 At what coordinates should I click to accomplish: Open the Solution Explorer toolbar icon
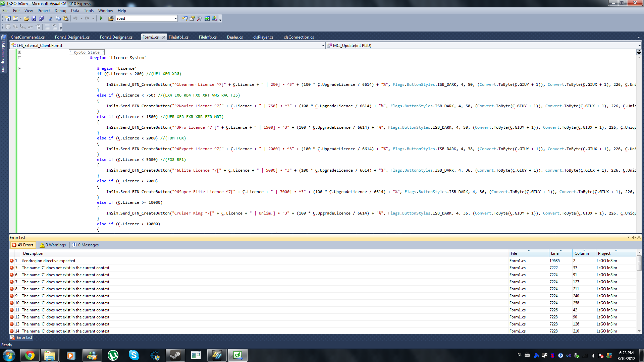click(x=184, y=18)
